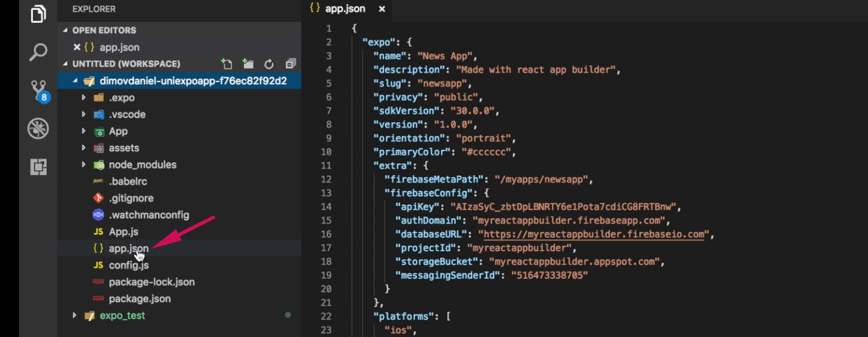
Task: Click the New Folder icon in the workspace header
Action: (x=248, y=64)
